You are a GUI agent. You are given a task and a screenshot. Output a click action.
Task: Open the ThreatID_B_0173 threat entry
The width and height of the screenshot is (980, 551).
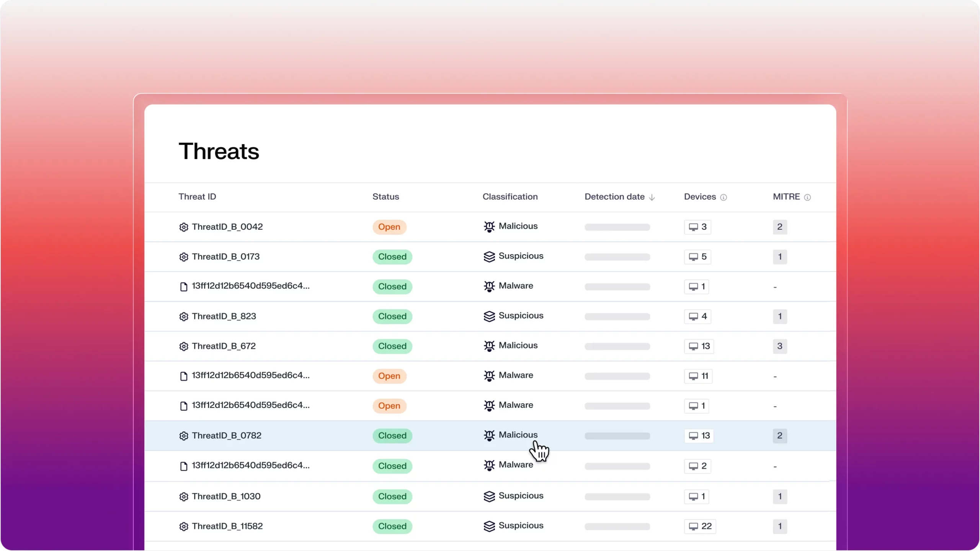pyautogui.click(x=225, y=257)
